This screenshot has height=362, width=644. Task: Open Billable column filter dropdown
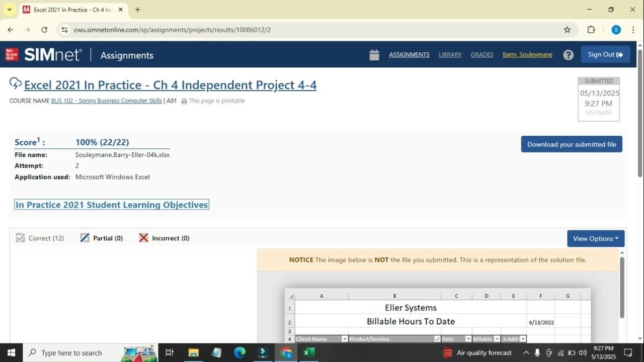pos(497,339)
